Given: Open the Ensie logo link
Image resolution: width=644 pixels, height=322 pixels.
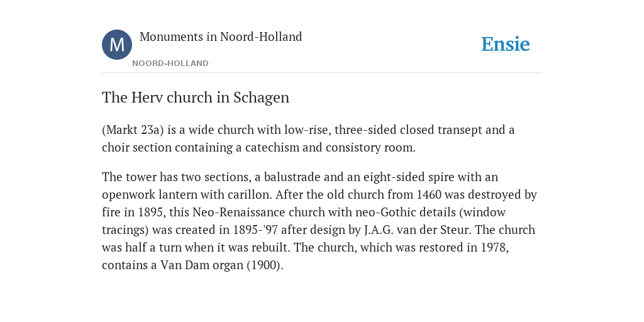Looking at the screenshot, I should 506,44.
